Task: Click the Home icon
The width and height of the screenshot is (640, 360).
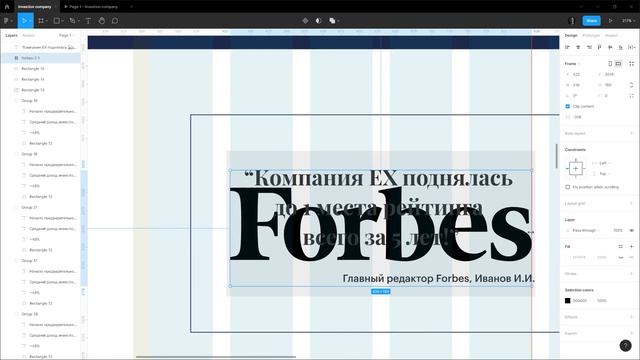Action: coord(7,7)
